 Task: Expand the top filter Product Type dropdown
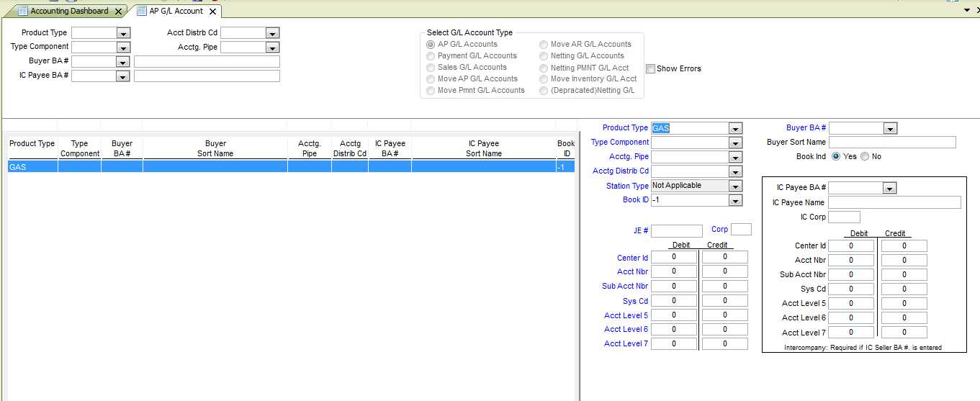pyautogui.click(x=122, y=33)
